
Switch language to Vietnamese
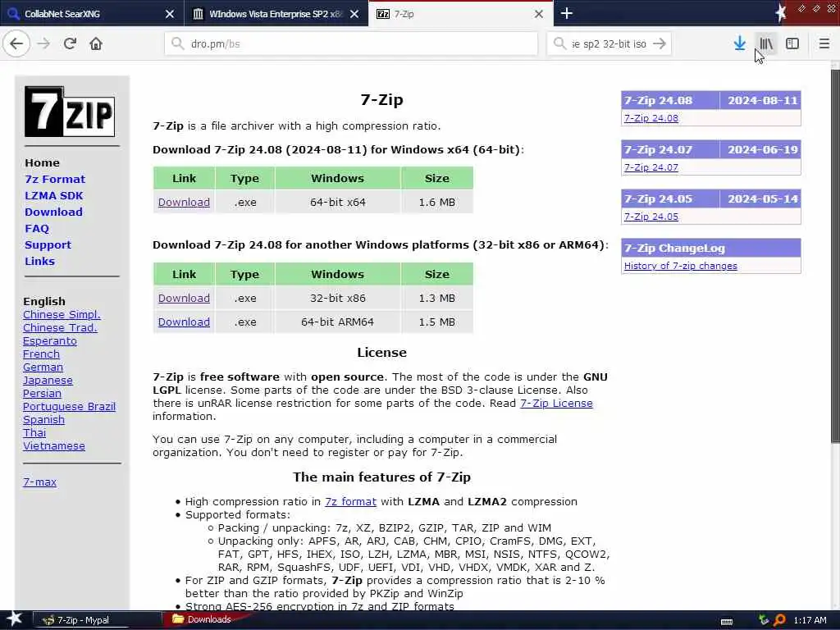point(53,445)
